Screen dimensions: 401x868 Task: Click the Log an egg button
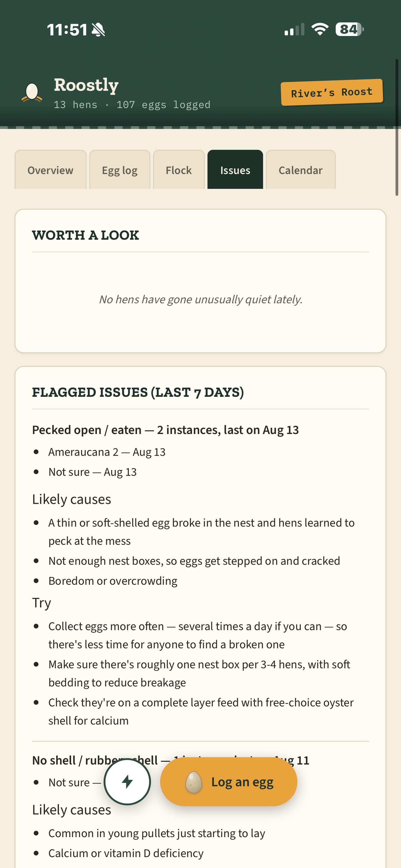click(229, 782)
